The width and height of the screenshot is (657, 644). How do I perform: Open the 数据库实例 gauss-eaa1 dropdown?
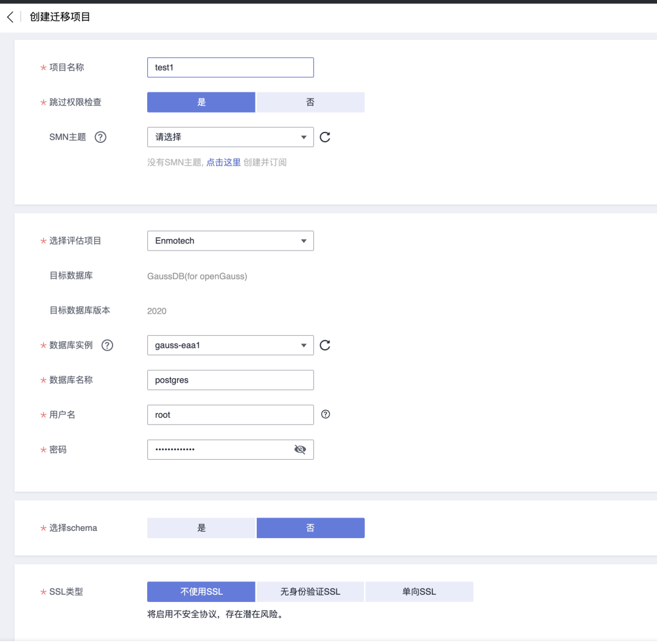coord(231,345)
